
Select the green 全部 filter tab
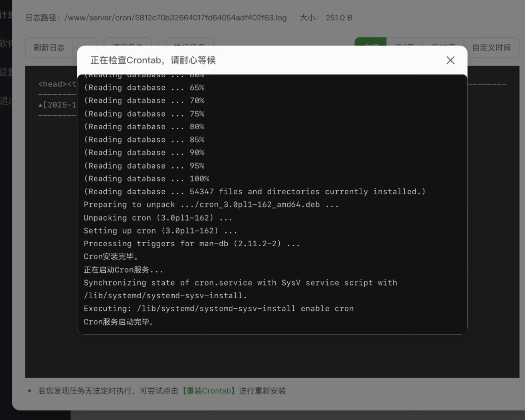click(370, 42)
